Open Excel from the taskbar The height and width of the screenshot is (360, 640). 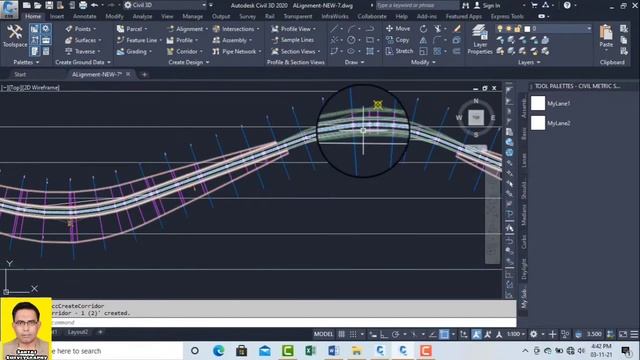[x=311, y=351]
